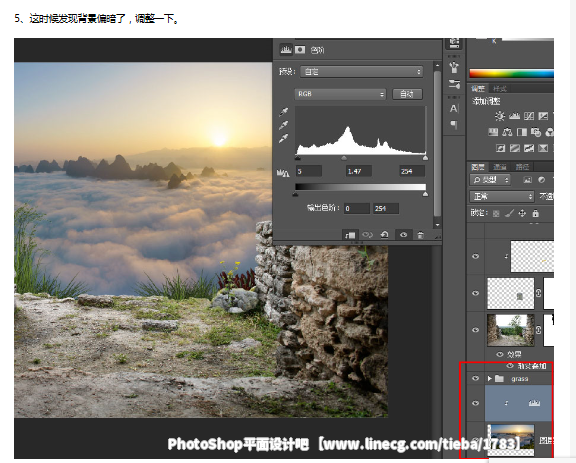Add an Exposure adjustment
The image size is (576, 463).
click(543, 116)
